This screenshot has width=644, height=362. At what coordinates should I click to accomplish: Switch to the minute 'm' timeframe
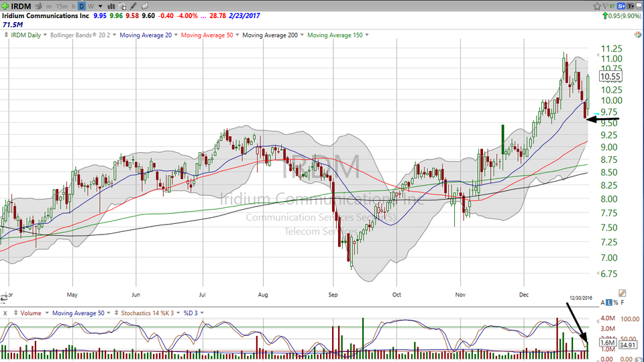(x=49, y=7)
